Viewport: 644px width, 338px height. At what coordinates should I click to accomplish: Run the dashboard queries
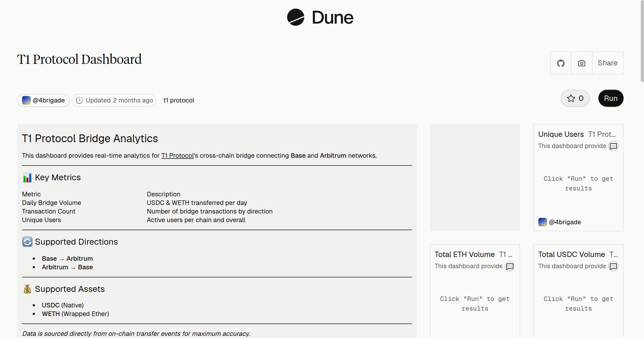tap(611, 98)
